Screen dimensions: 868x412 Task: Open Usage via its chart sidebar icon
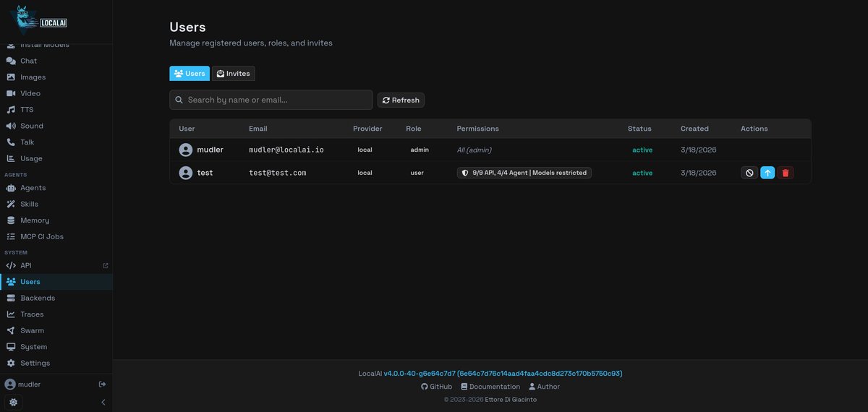11,158
